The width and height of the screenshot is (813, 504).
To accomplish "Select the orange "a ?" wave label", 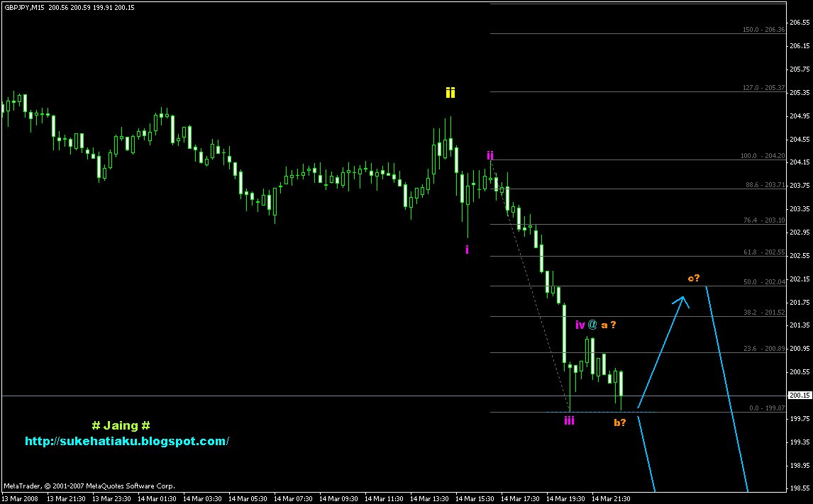I will coord(609,325).
